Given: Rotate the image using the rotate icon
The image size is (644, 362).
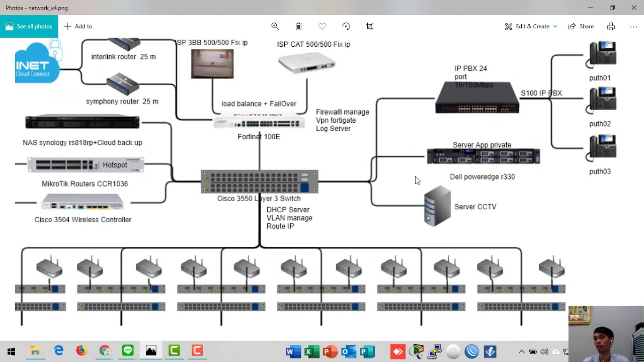Looking at the screenshot, I should click(x=346, y=26).
